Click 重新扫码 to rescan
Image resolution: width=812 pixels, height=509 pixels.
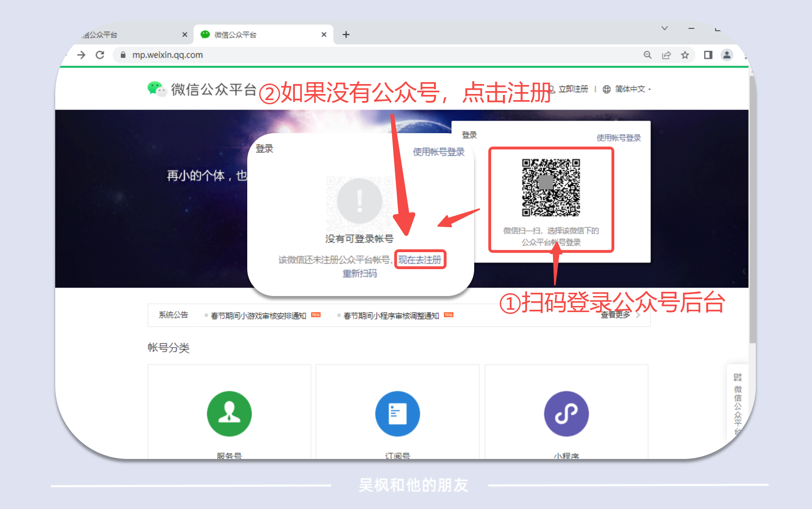360,273
